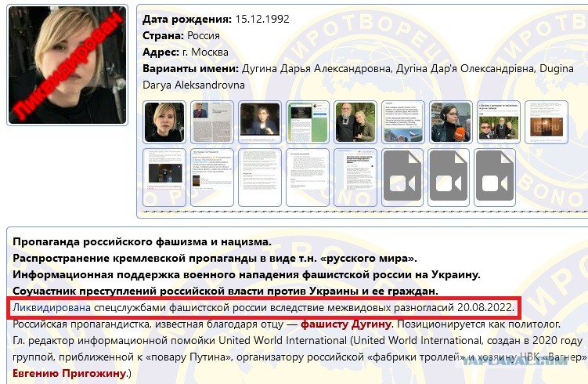Open the text screenshot thumbnail with flag building
The width and height of the screenshot is (588, 384).
[402, 122]
